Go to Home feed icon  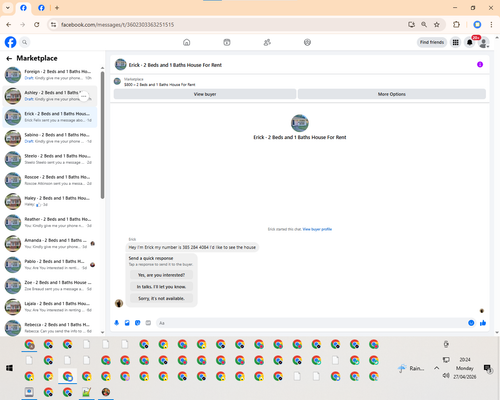tap(187, 42)
